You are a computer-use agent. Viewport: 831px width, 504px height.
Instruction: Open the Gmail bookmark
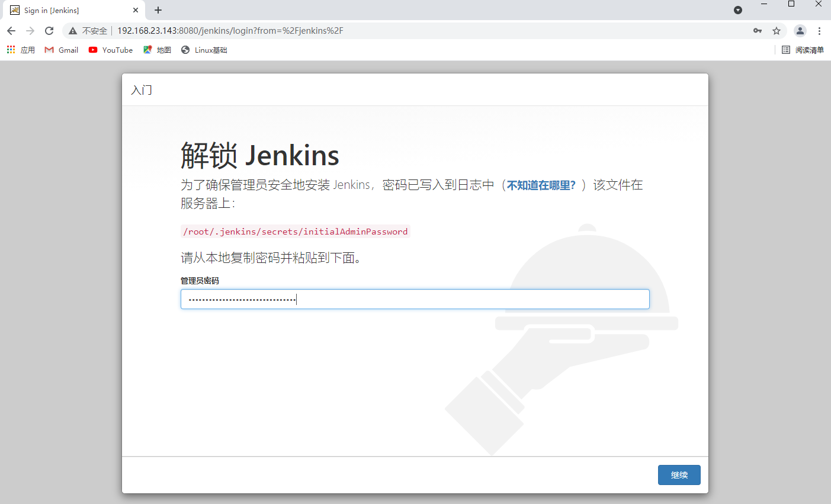tap(62, 50)
